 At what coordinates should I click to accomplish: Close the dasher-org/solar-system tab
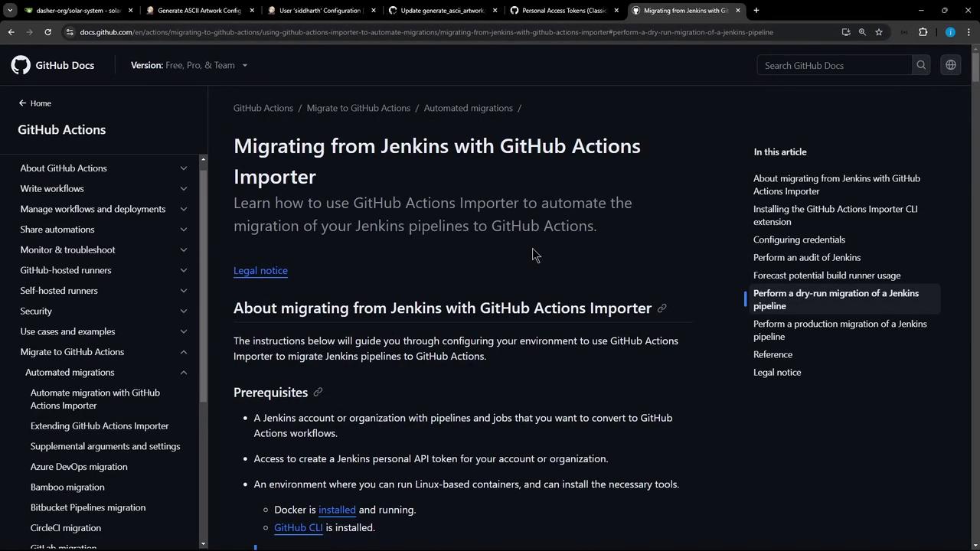pyautogui.click(x=130, y=11)
